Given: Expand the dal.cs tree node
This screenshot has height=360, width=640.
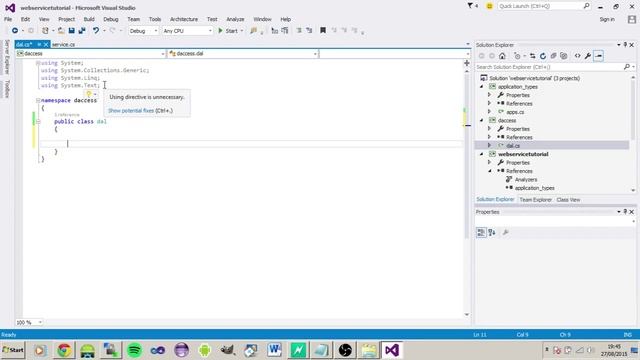Looking at the screenshot, I should tap(489, 145).
